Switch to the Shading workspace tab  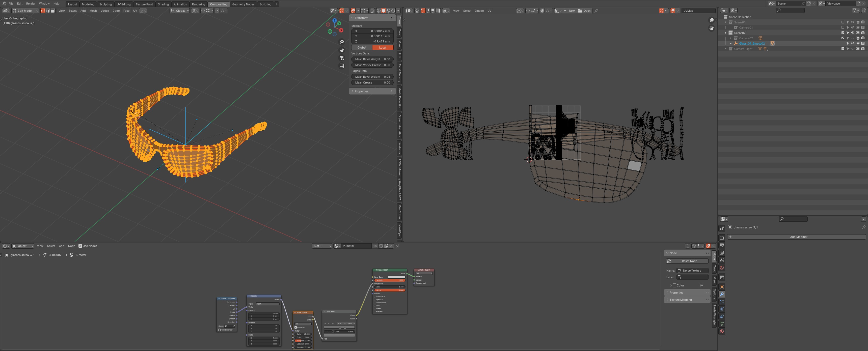coord(163,4)
